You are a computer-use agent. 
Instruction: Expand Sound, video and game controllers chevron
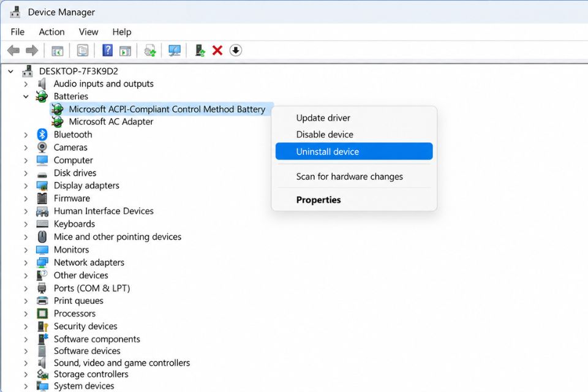[26, 363]
